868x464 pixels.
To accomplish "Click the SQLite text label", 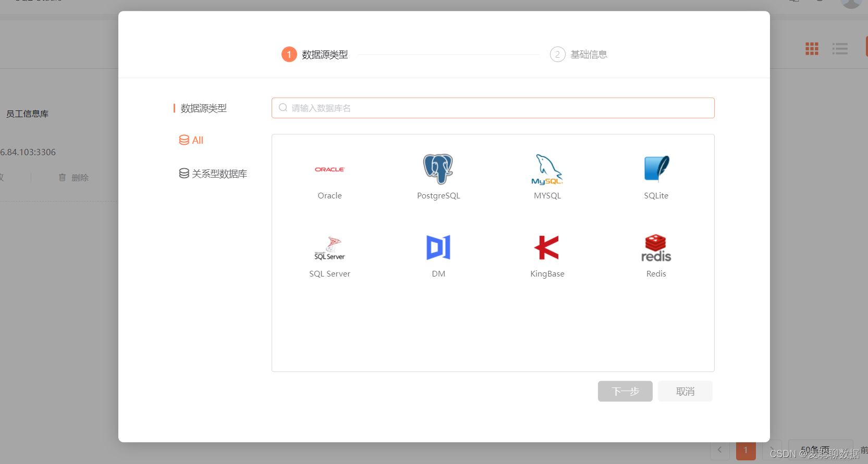I will coord(656,196).
